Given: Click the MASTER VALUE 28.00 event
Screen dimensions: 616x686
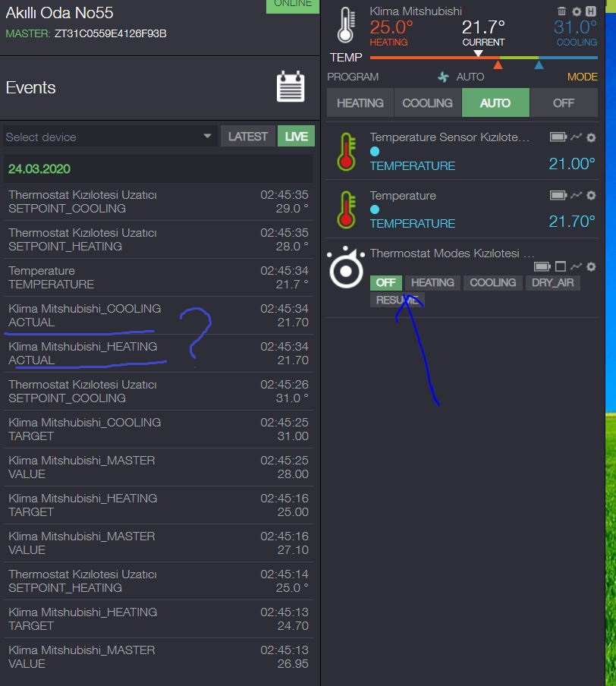Looking at the screenshot, I should [x=159, y=467].
